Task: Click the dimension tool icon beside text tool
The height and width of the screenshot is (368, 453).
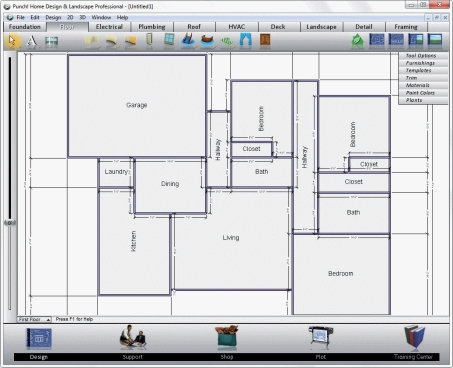Action: [51, 41]
